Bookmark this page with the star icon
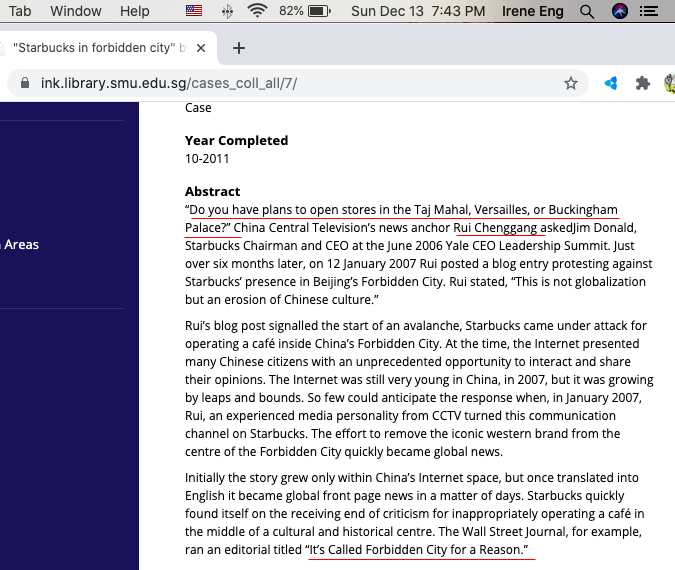 pos(571,84)
